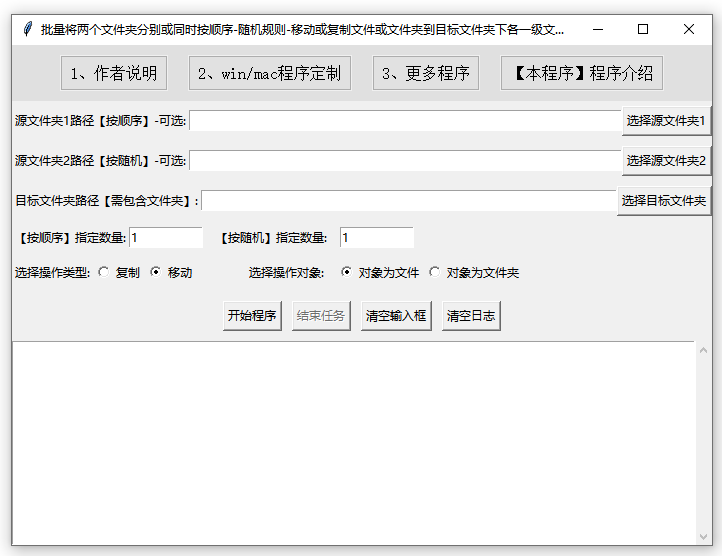Click the 源文件夹1路径 input field
This screenshot has height=556, width=722.
(405, 121)
